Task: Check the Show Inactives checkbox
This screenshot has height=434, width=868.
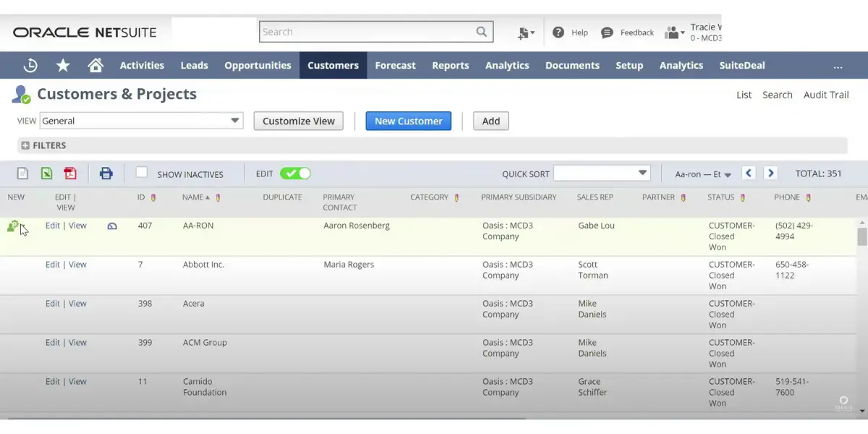Action: 142,172
